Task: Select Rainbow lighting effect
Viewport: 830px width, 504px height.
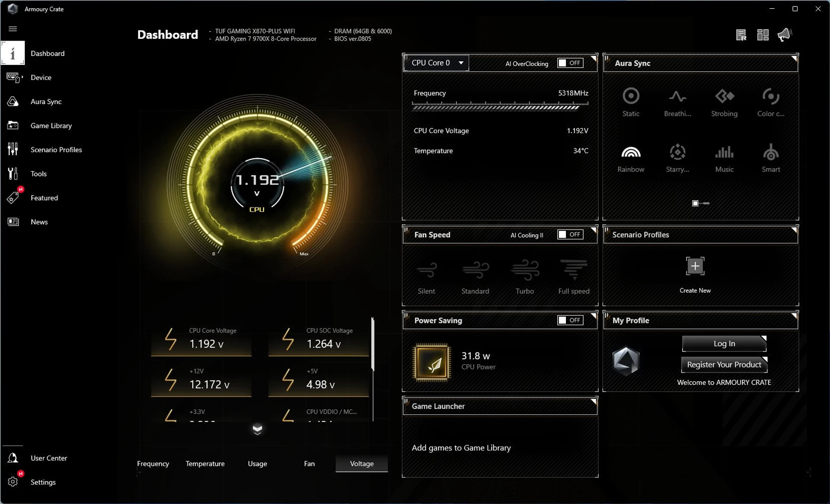Action: click(631, 158)
